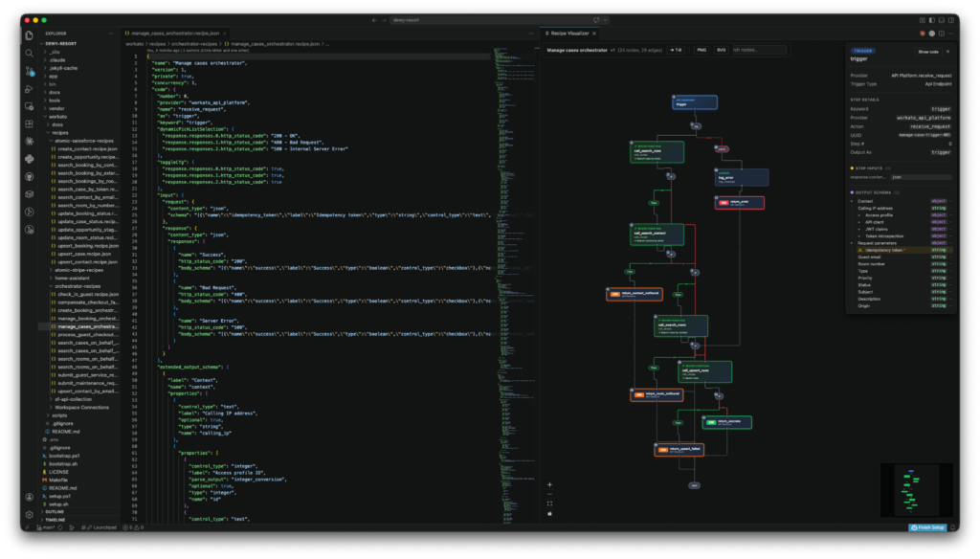
Task: Click the navigate back arrow in title bar
Action: point(374,20)
